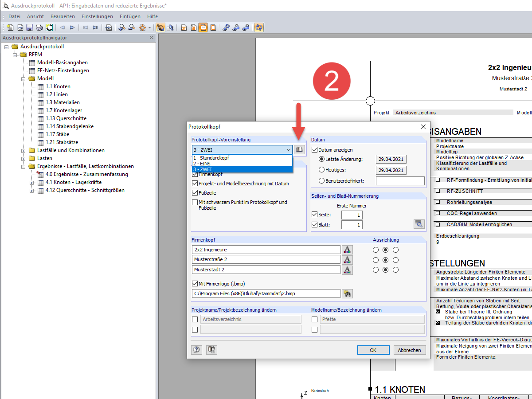
Task: Click the font icon beside 2x2 Ingenieure
Action: [x=347, y=250]
